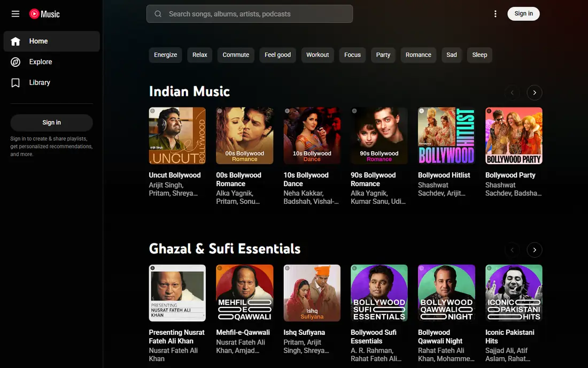The width and height of the screenshot is (588, 368).
Task: Click 90s Bollywood Romance title link
Action: point(373,179)
